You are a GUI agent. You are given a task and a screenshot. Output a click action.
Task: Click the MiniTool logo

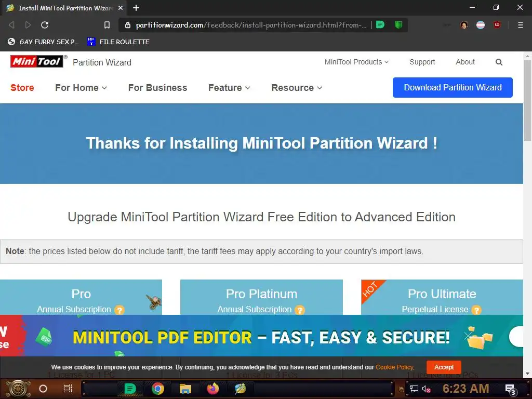pos(37,61)
